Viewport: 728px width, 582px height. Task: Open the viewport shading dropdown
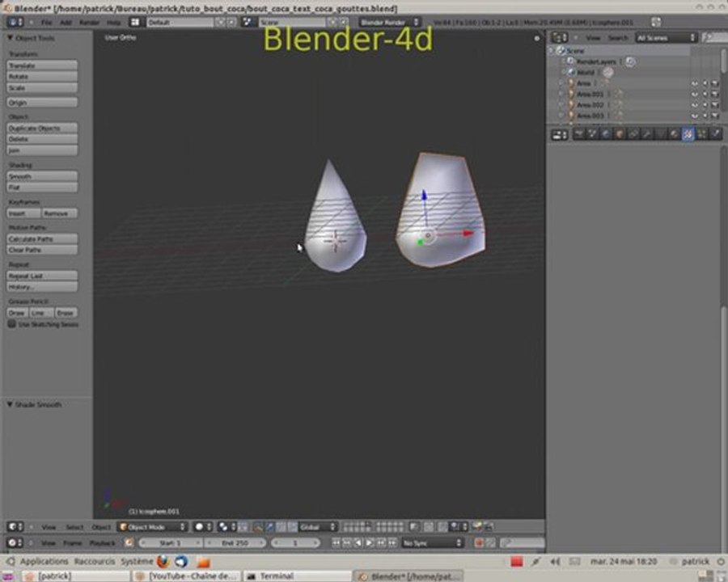(x=203, y=527)
